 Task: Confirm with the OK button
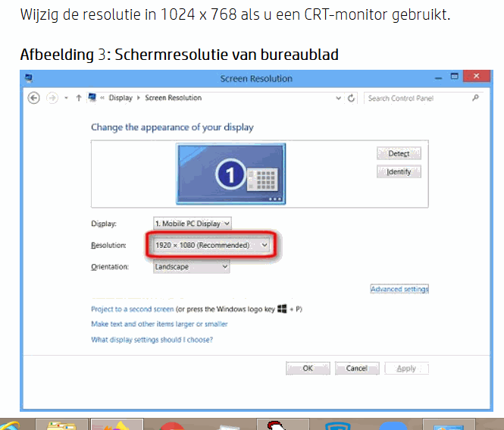pyautogui.click(x=308, y=369)
